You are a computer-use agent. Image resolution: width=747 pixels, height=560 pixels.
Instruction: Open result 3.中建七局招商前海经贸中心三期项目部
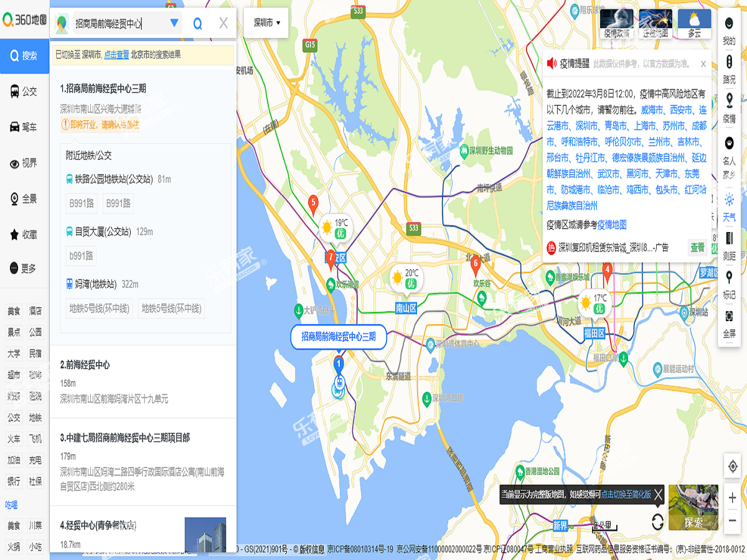[x=125, y=438]
